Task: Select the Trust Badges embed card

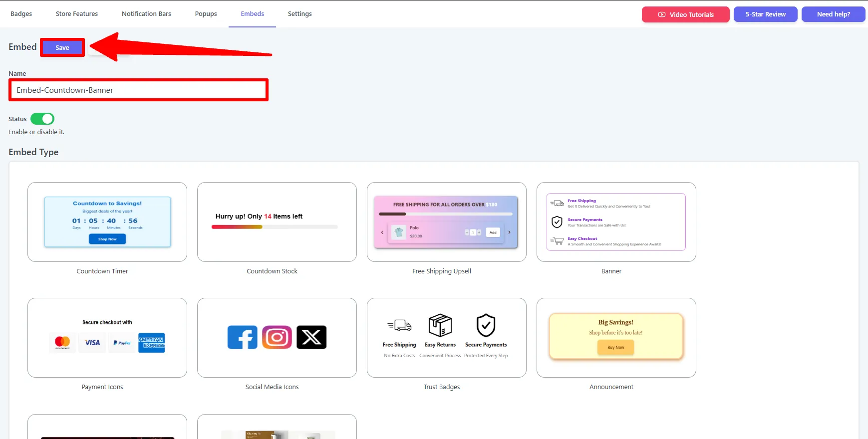Action: point(447,338)
